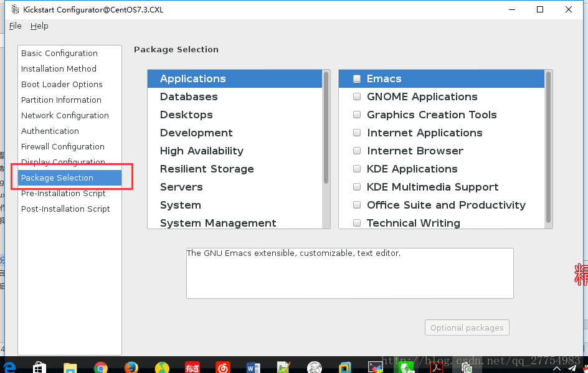The height and width of the screenshot is (373, 588).
Task: Open the Windows Store taskbar icon
Action: (39, 367)
